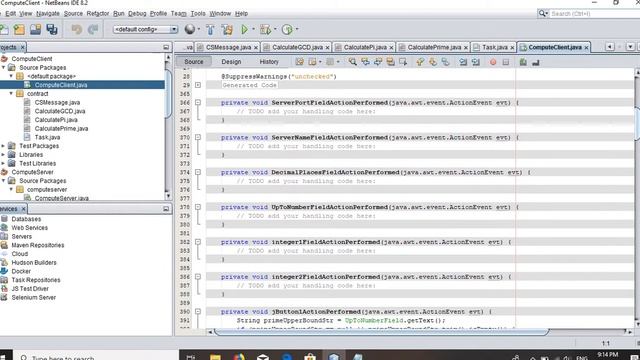Screen dimensions: 640x360
Task: Open the Source menu
Action: 73,13
